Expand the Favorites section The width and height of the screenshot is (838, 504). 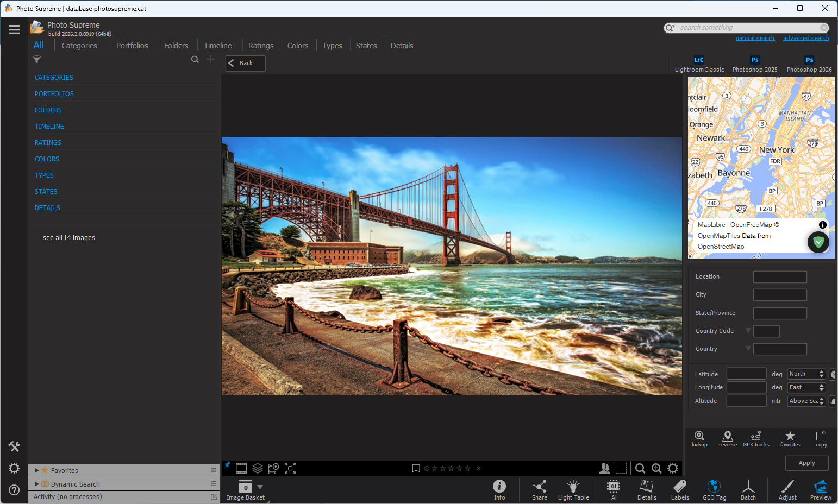[x=36, y=470]
